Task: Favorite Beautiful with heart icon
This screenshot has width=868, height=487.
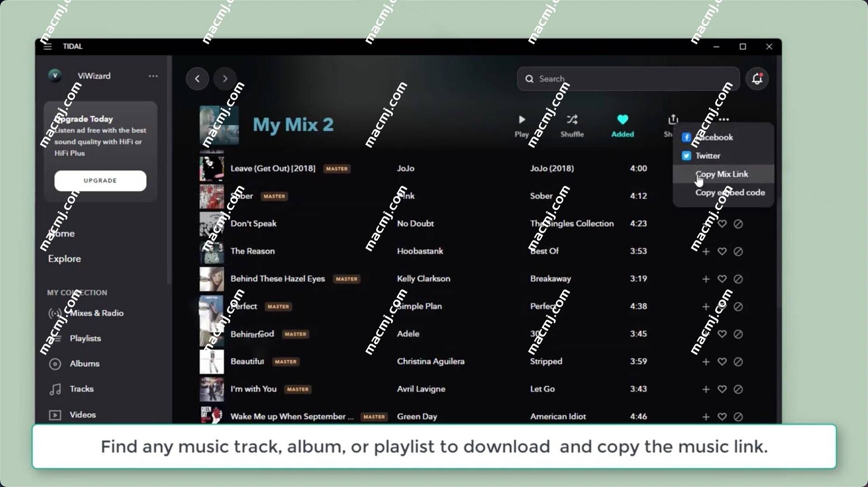Action: click(722, 362)
